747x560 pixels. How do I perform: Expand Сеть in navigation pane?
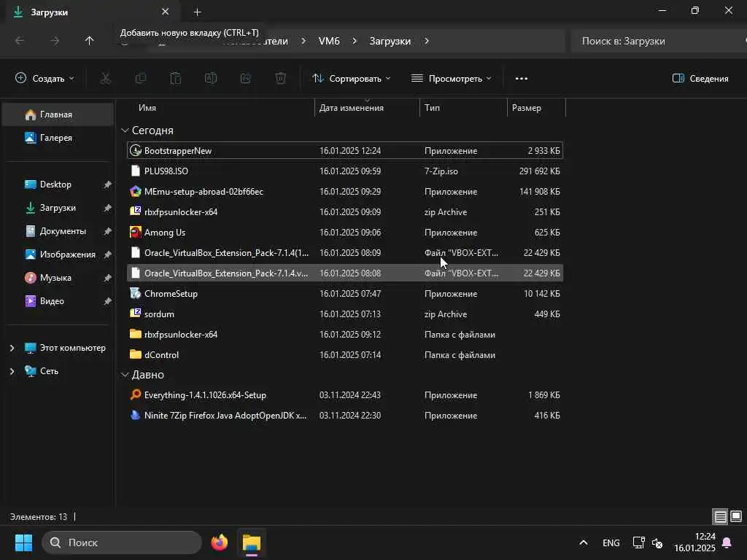(12, 371)
